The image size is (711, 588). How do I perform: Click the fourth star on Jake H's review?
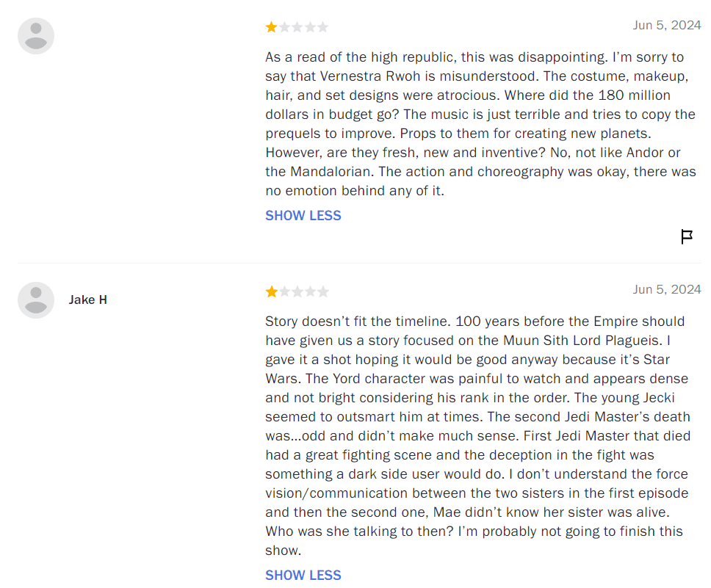[x=310, y=292]
